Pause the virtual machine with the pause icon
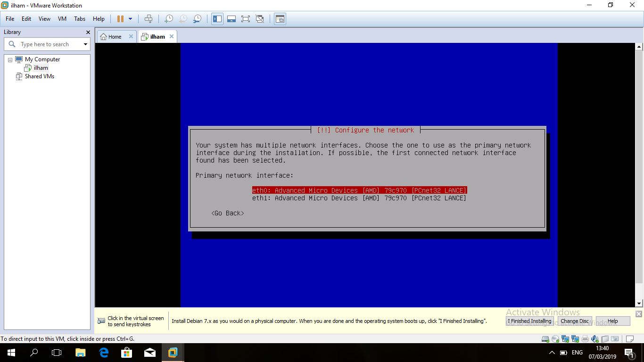Screen dimensions: 644x362 [120, 19]
